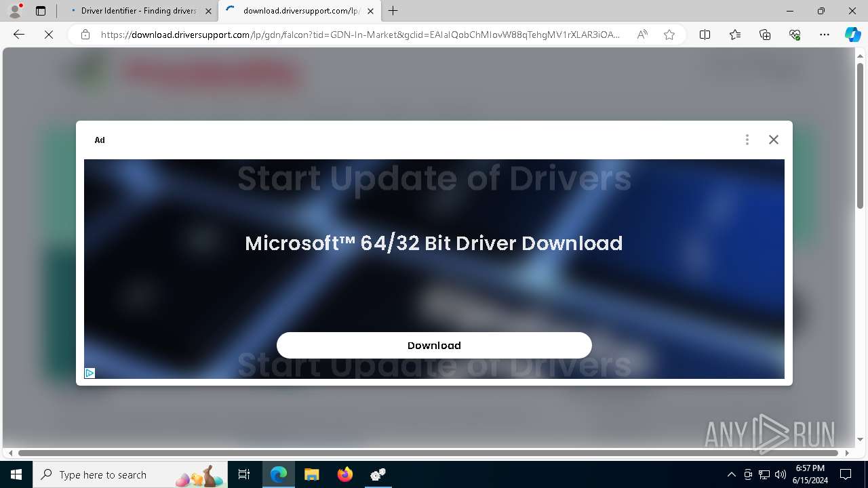Viewport: 868px width, 488px height.
Task: Open Task View
Action: (x=245, y=474)
